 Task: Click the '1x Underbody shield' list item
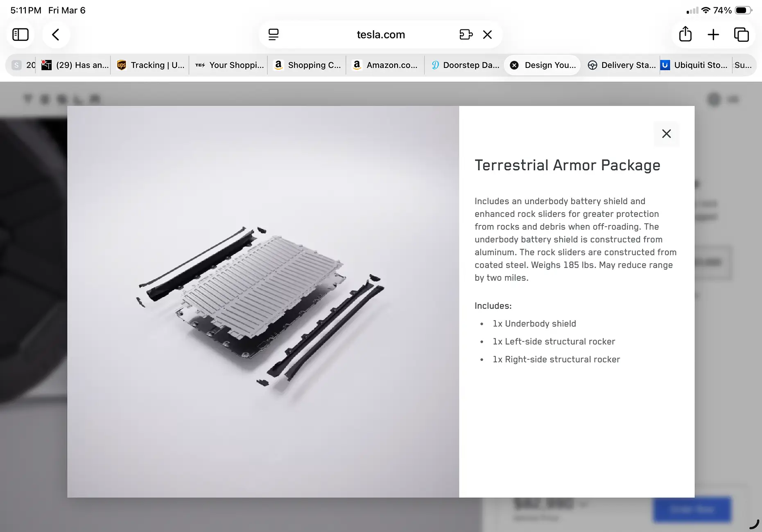534,324
